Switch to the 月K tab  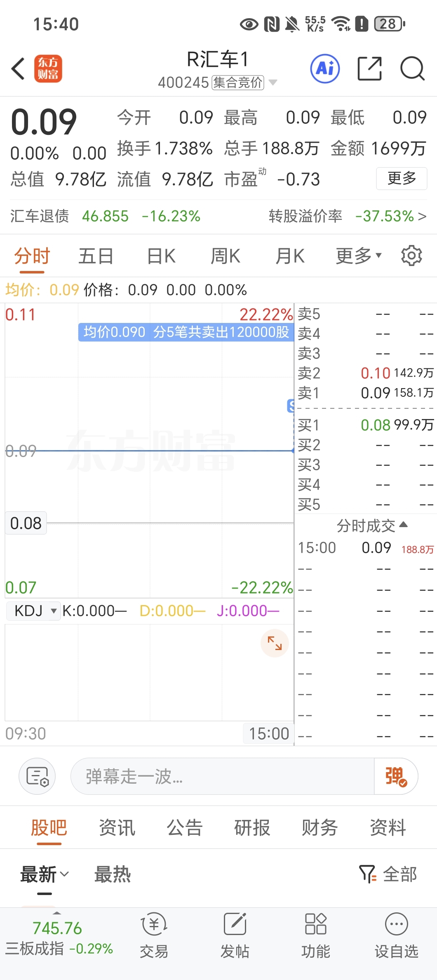[290, 256]
